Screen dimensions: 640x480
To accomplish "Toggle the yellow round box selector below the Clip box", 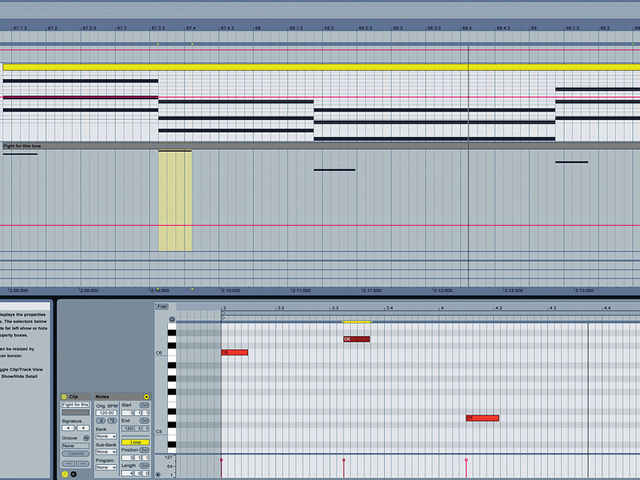I will [65, 474].
